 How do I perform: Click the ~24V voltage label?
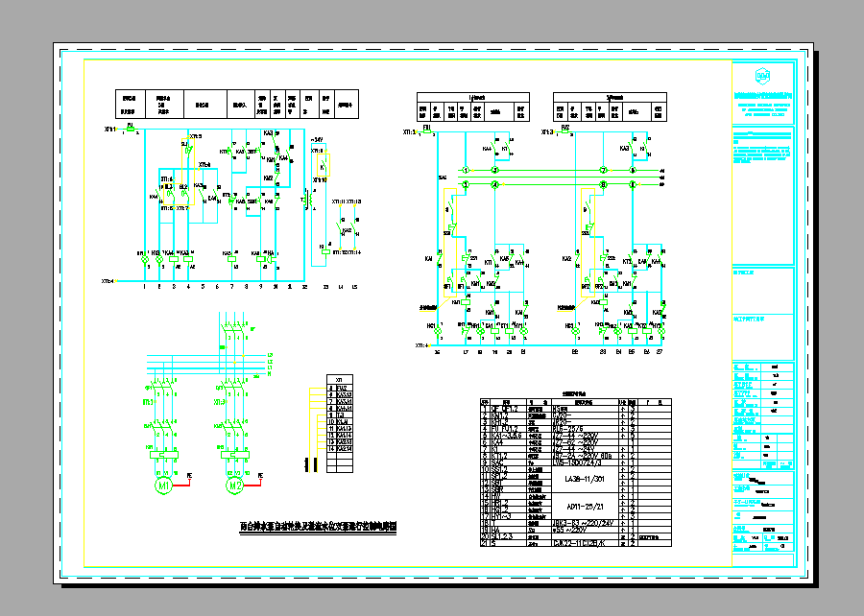(x=318, y=140)
